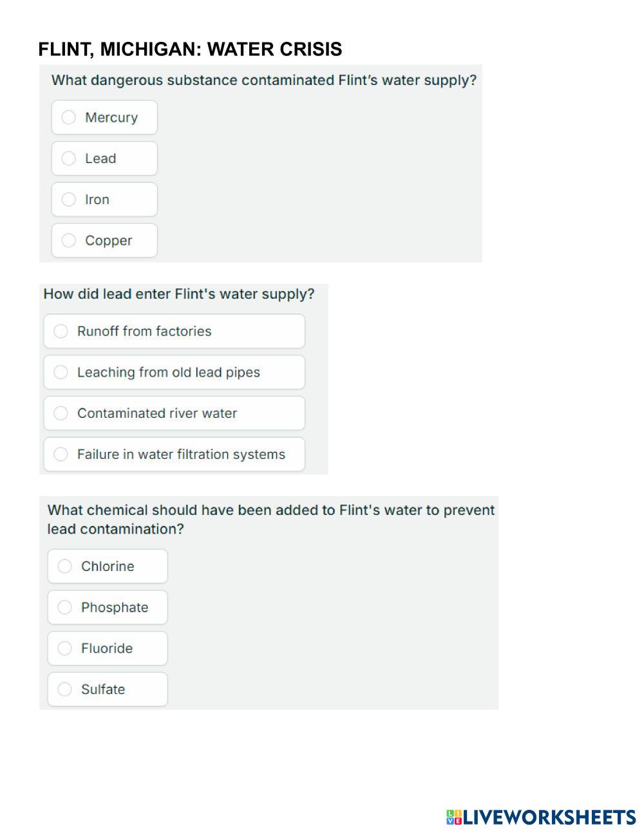Choose Runoff from factories option

[x=174, y=332]
